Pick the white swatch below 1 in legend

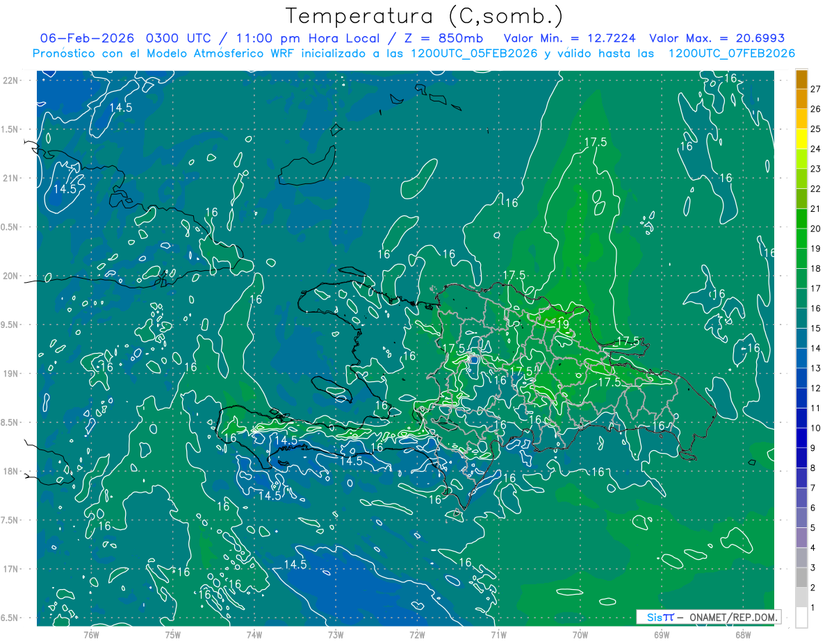[x=801, y=618]
